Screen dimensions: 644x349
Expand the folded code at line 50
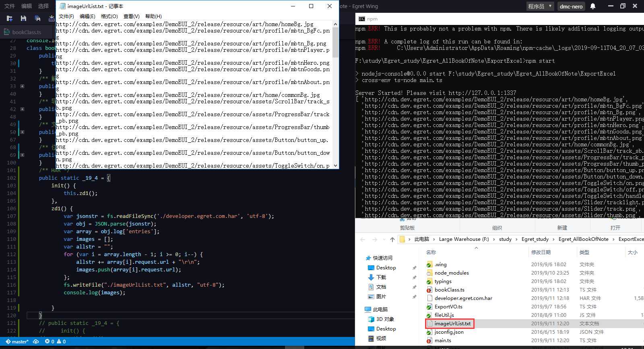pos(22,132)
